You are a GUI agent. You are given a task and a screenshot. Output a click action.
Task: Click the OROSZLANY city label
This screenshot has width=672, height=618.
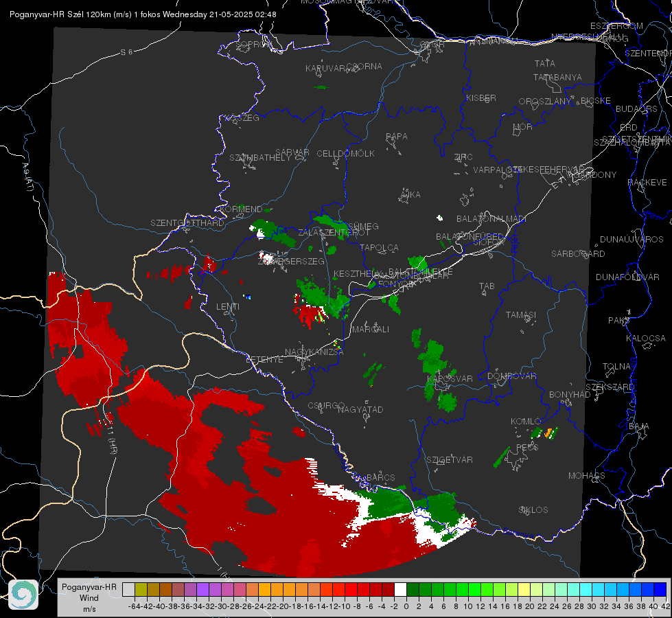(545, 101)
